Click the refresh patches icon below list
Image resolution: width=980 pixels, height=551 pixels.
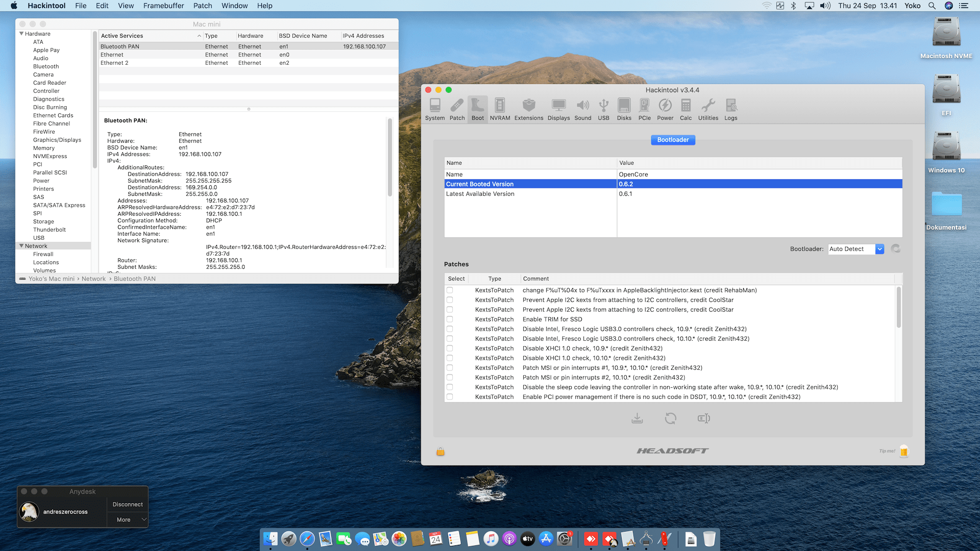coord(670,418)
